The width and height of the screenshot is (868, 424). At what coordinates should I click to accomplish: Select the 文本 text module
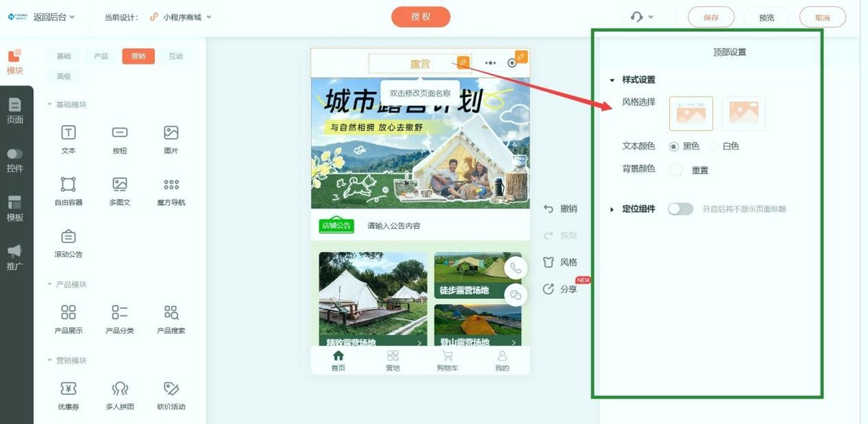(x=68, y=137)
